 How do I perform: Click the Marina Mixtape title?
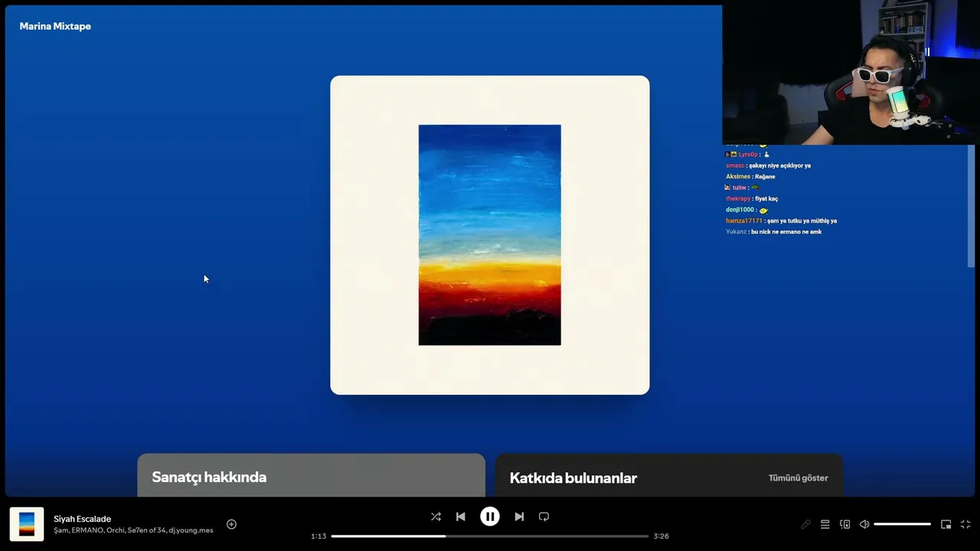55,26
